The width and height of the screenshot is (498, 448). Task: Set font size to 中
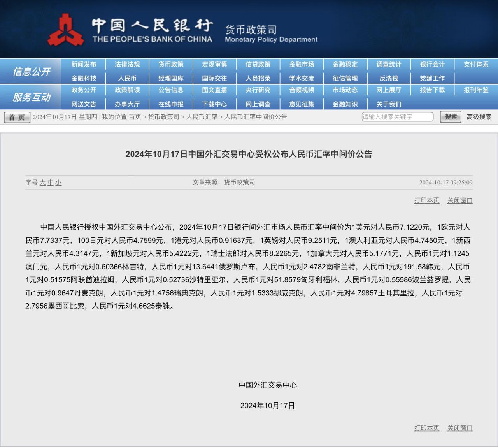pyautogui.click(x=51, y=183)
